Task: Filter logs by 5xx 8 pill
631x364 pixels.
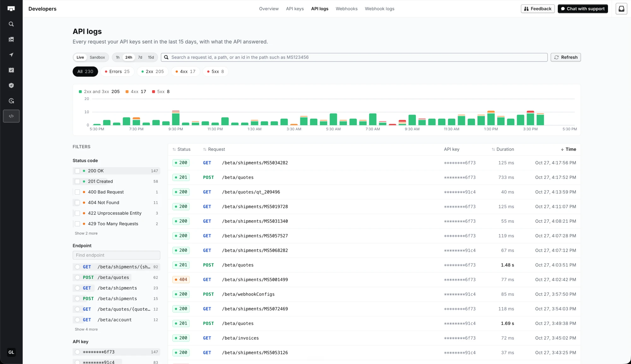Action: (215, 72)
